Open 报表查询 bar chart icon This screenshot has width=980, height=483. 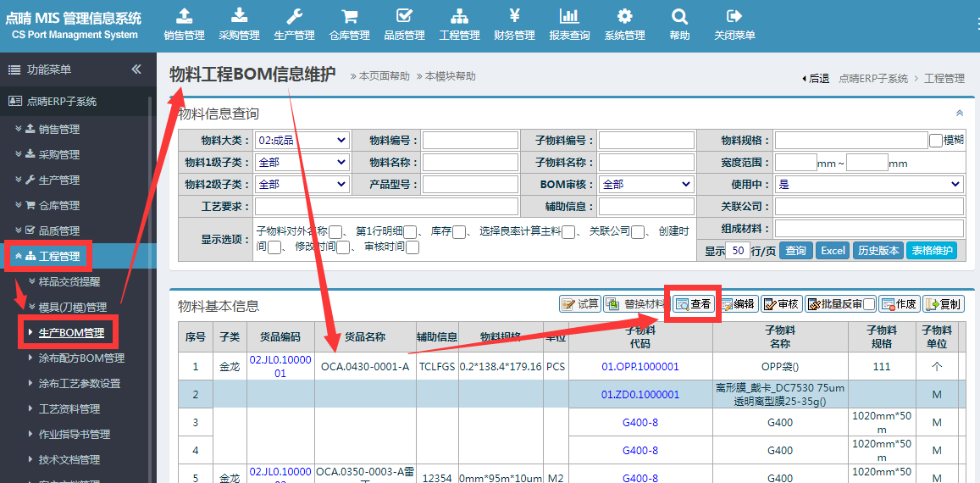pos(569,16)
